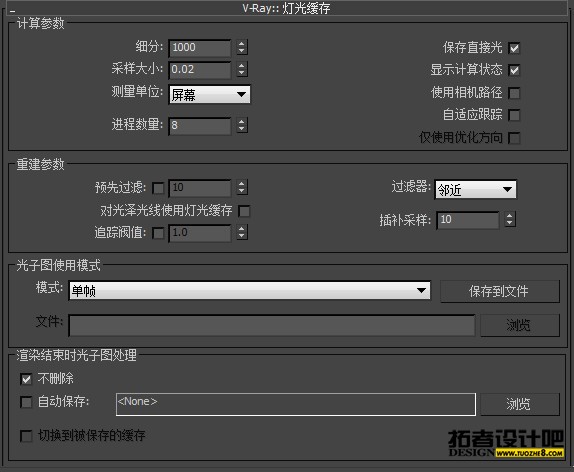Click the 进程数量 spinner arrows
The image size is (574, 472).
(x=241, y=125)
